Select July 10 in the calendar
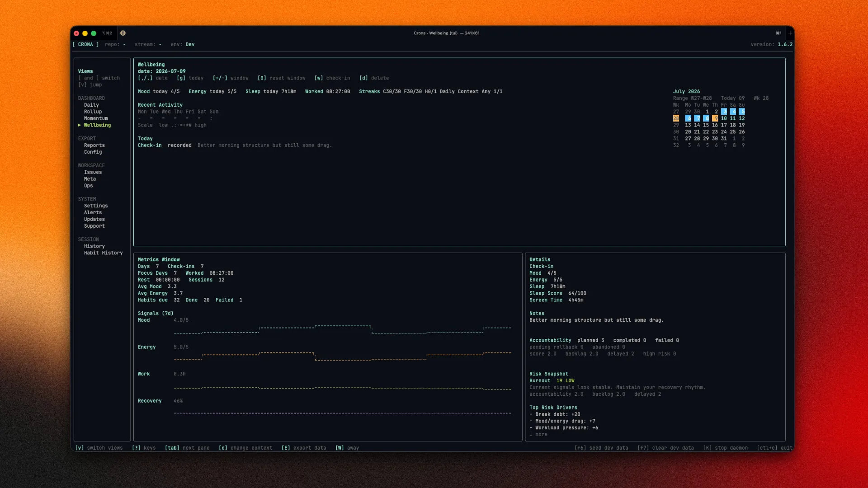 tap(724, 118)
